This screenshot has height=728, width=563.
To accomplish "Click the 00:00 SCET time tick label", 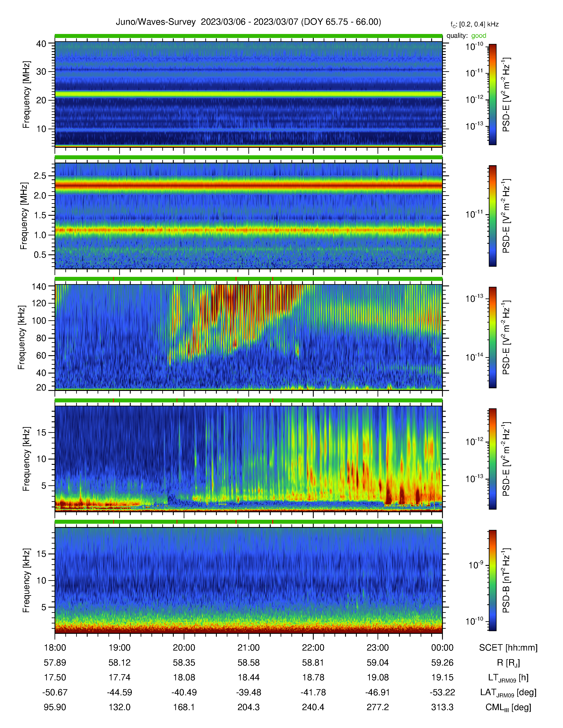I will click(442, 648).
